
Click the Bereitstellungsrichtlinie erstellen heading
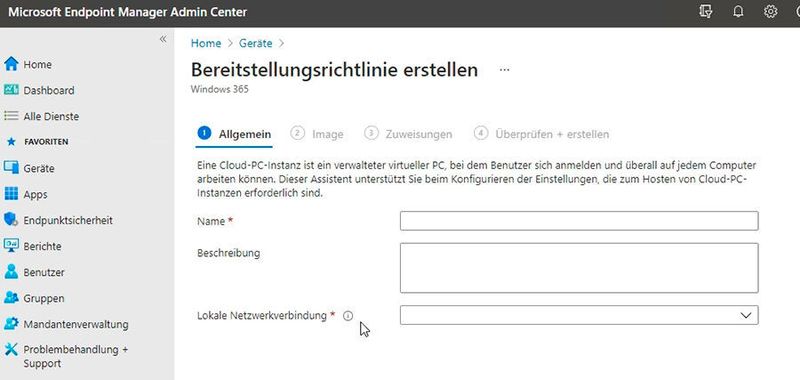pyautogui.click(x=334, y=70)
